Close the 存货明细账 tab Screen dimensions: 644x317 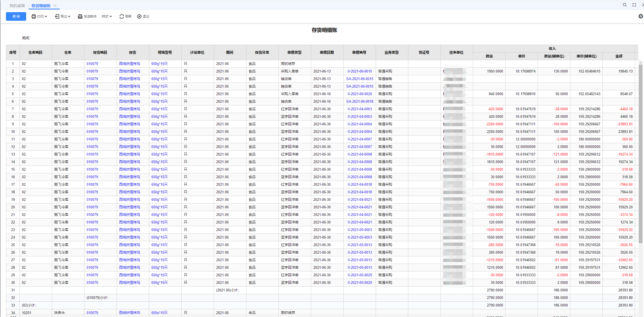coord(55,6)
